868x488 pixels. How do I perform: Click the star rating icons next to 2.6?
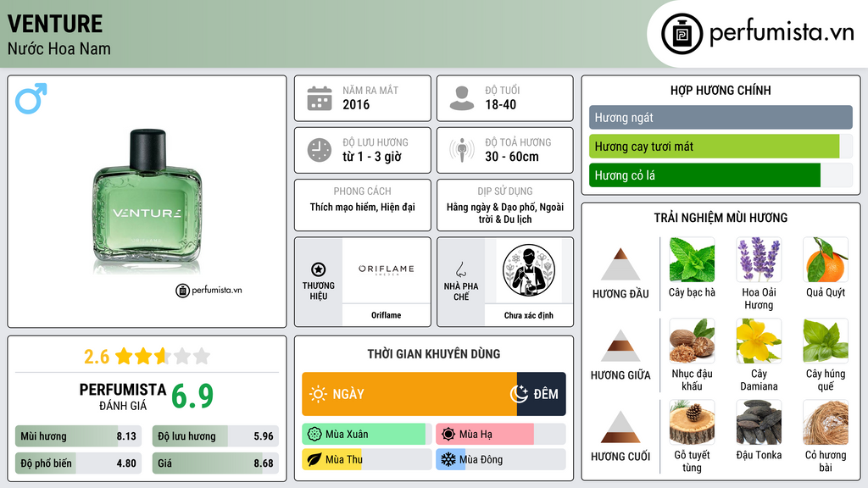click(x=163, y=356)
